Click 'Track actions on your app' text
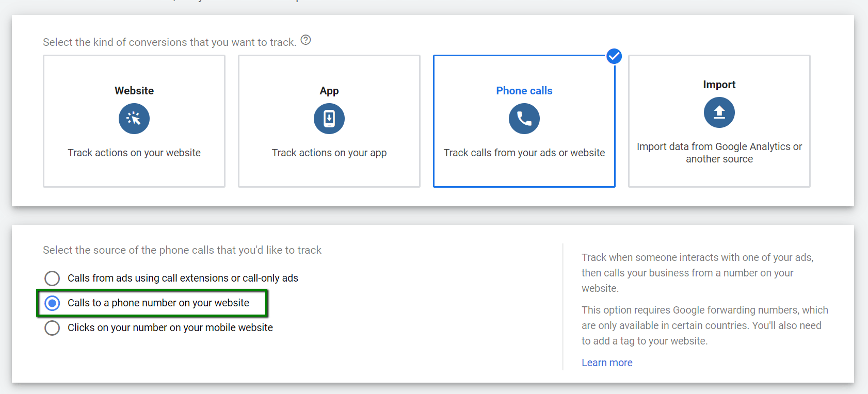The image size is (868, 394). (329, 153)
